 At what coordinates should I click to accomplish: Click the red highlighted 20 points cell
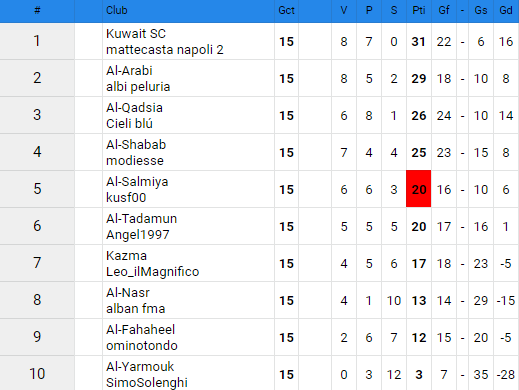419,189
